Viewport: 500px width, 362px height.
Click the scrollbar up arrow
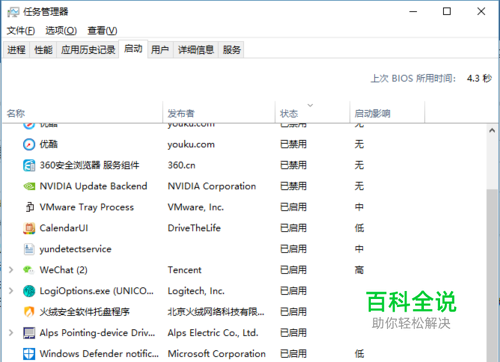tap(492, 131)
